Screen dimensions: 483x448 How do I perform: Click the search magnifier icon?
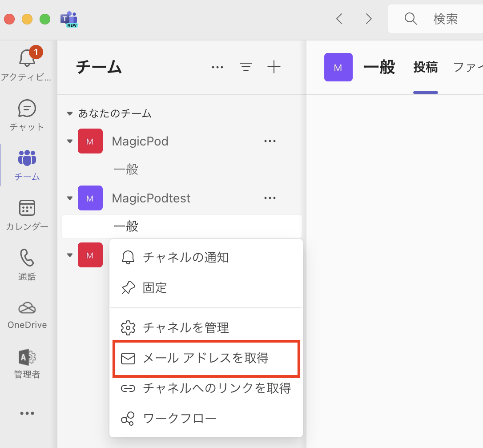(x=411, y=19)
